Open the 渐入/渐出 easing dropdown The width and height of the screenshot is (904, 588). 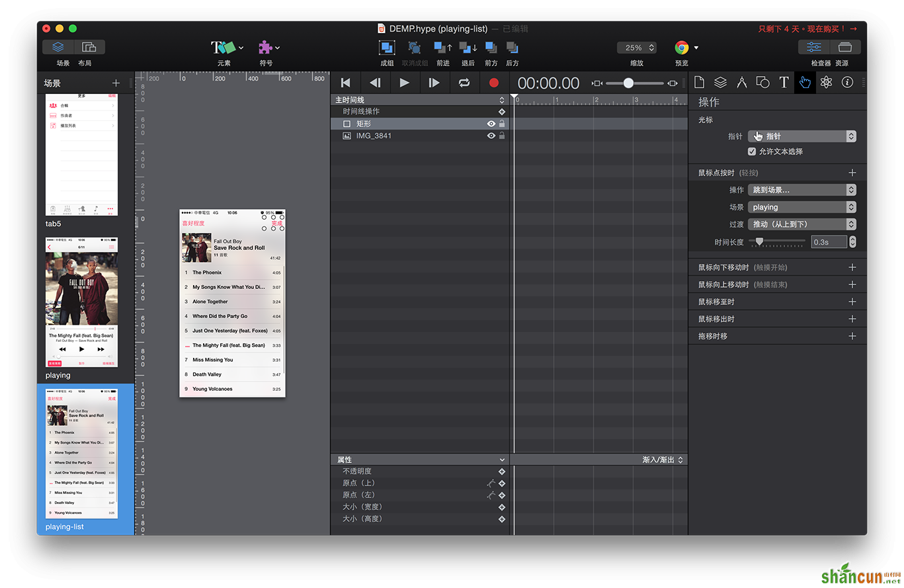[x=663, y=460]
